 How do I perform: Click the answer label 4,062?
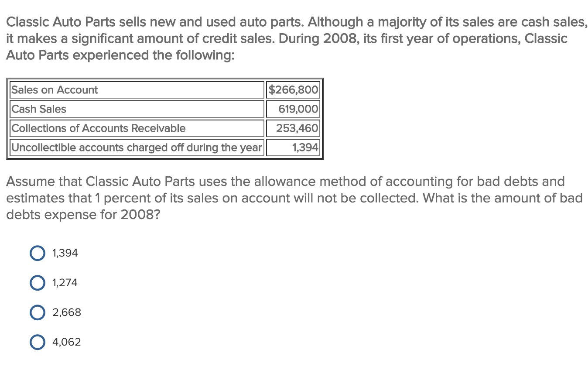66,342
